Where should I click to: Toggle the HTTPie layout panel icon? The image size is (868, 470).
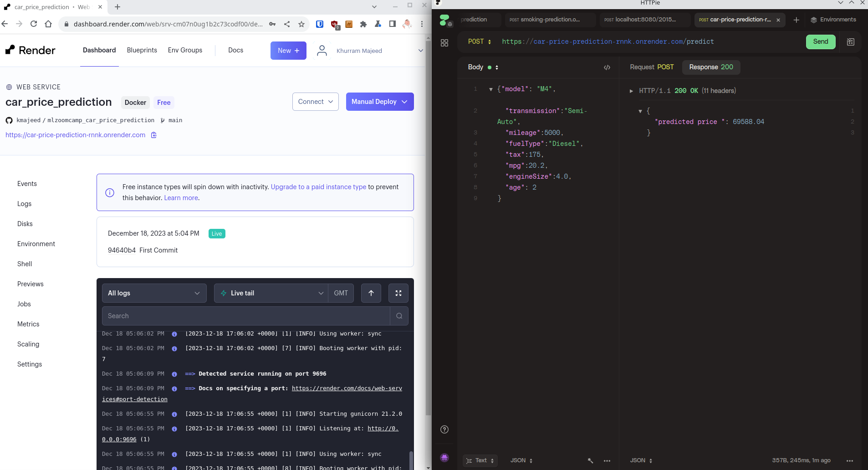pos(851,42)
